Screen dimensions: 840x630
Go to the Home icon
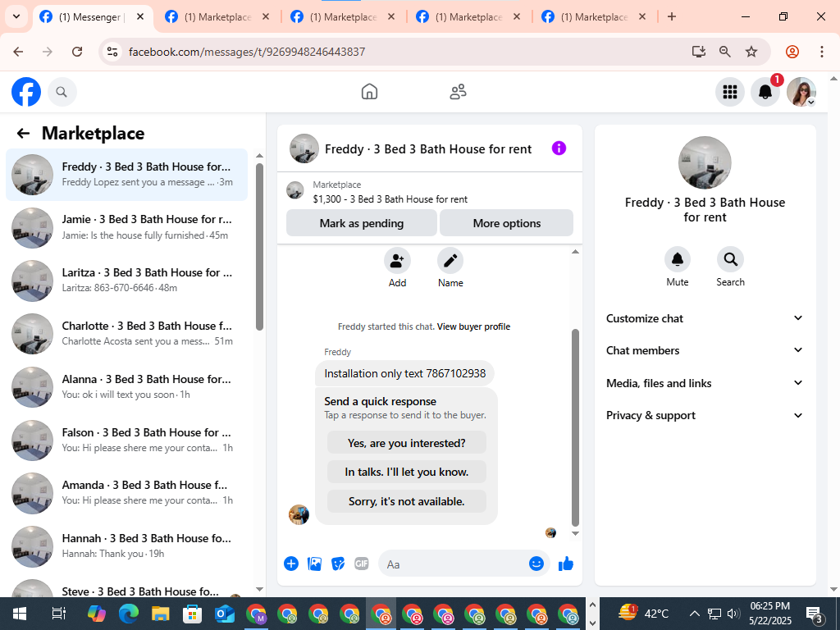tap(369, 92)
